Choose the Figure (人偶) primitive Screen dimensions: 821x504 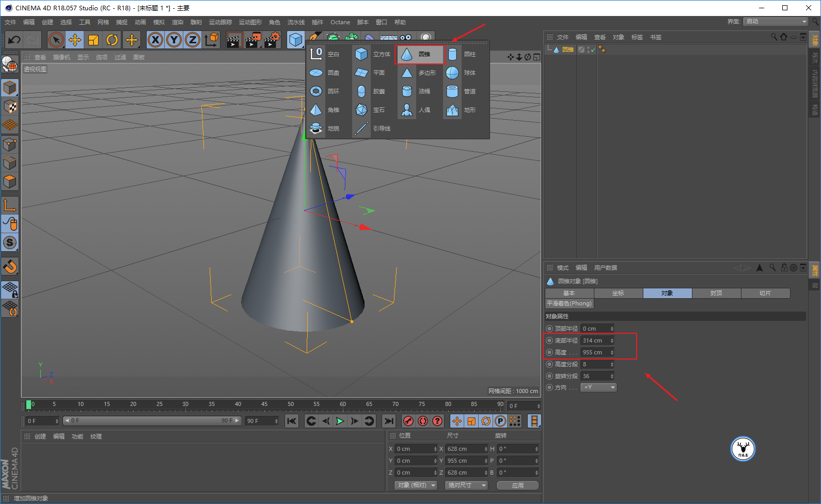click(x=416, y=110)
